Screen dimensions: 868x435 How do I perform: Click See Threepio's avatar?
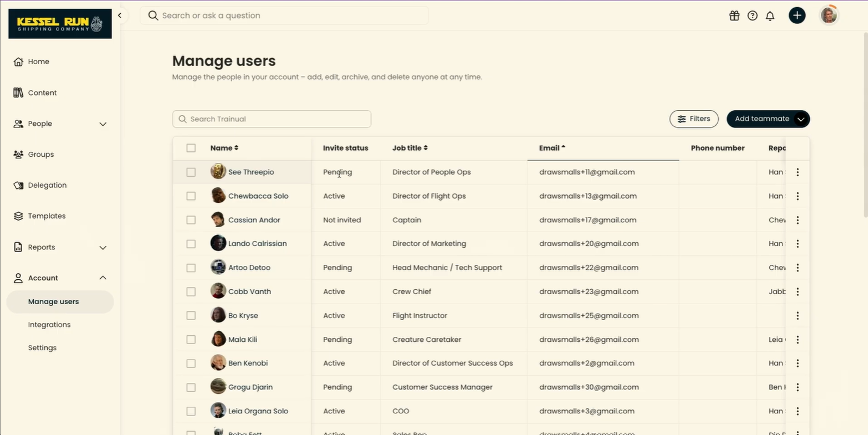218,171
